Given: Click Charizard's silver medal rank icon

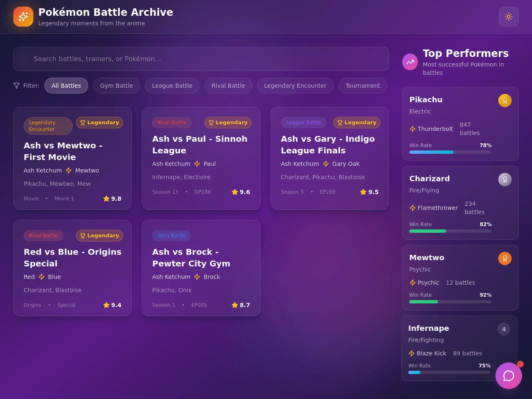Looking at the screenshot, I should coord(505,180).
